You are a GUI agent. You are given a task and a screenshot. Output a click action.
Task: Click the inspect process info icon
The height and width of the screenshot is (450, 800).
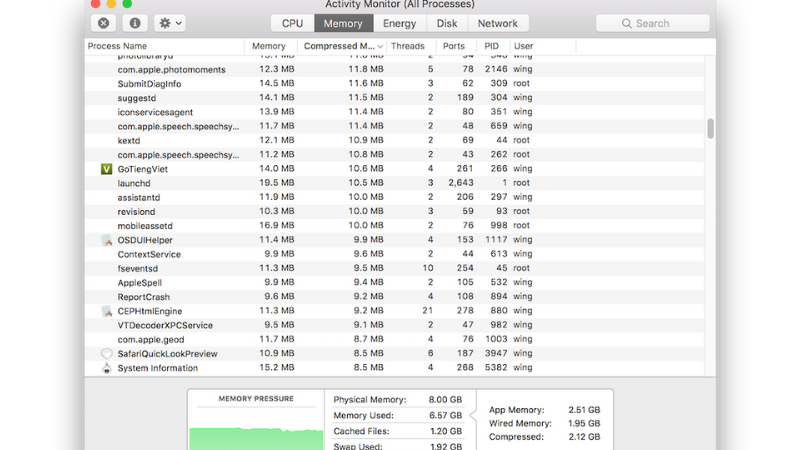tap(134, 23)
